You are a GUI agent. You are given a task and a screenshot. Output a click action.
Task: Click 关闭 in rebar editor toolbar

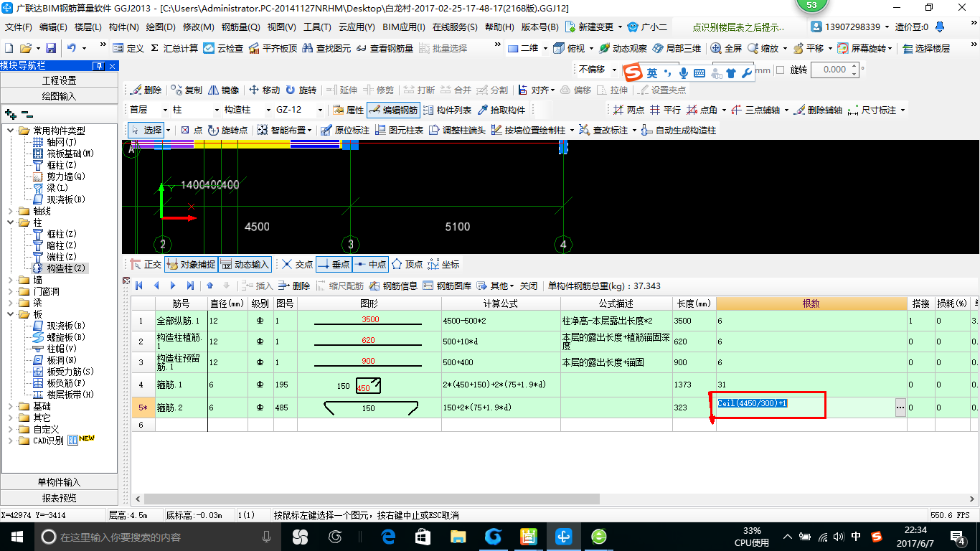click(x=529, y=285)
